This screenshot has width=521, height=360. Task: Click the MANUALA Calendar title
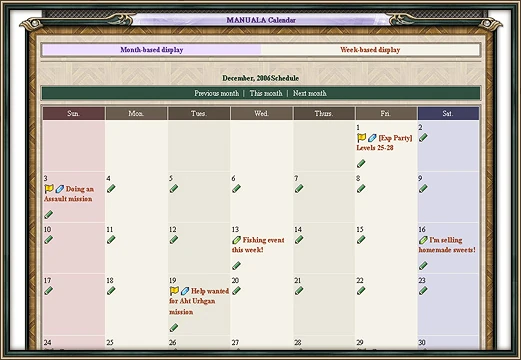261,20
